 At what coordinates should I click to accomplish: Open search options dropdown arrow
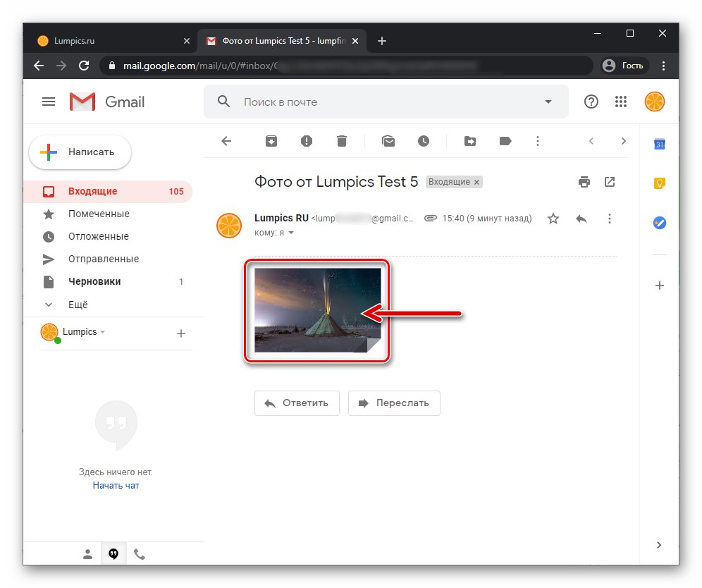pyautogui.click(x=548, y=102)
